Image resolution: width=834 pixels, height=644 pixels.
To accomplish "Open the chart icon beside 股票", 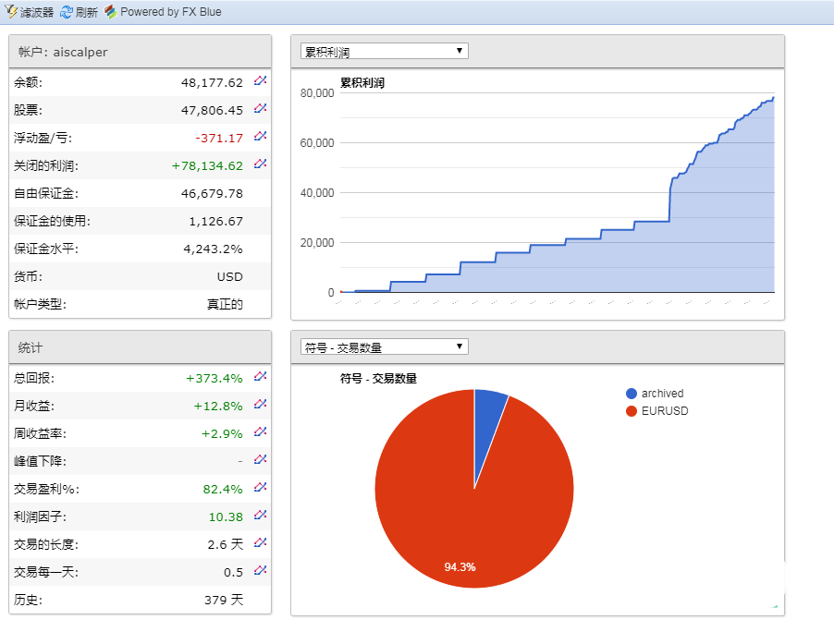I will click(x=260, y=109).
